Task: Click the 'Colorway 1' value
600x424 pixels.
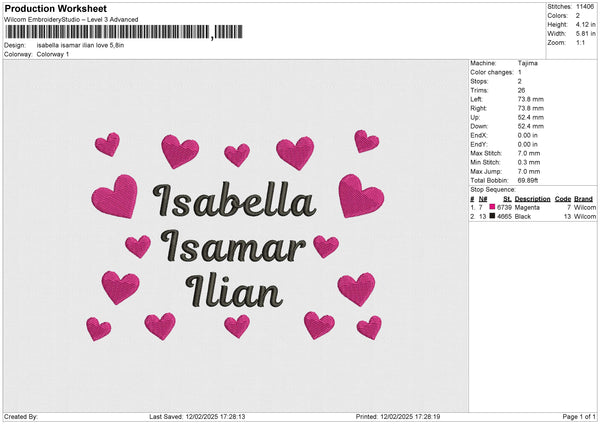Action: pos(53,54)
